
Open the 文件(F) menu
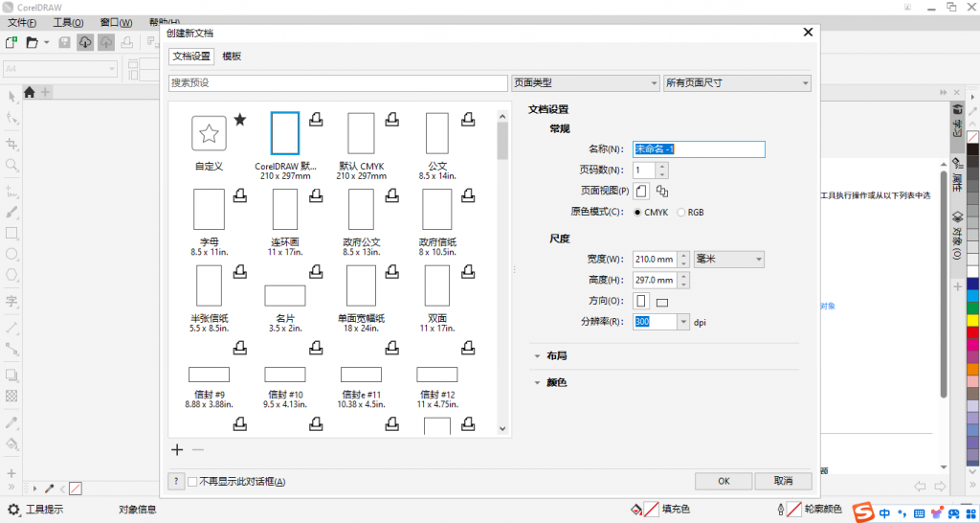(22, 23)
